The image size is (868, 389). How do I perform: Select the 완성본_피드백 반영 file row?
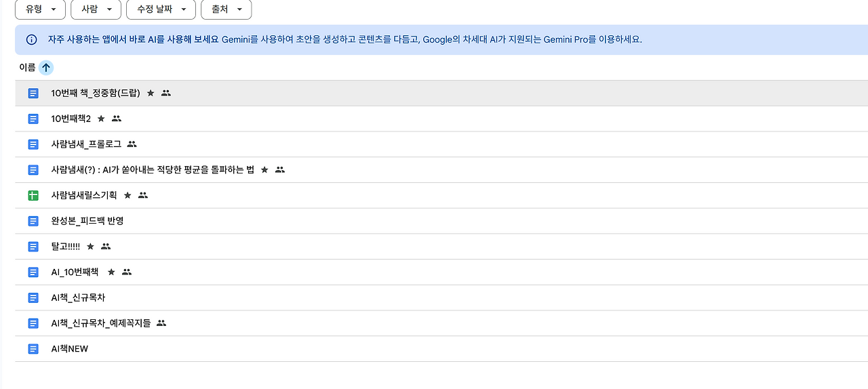tap(441, 221)
